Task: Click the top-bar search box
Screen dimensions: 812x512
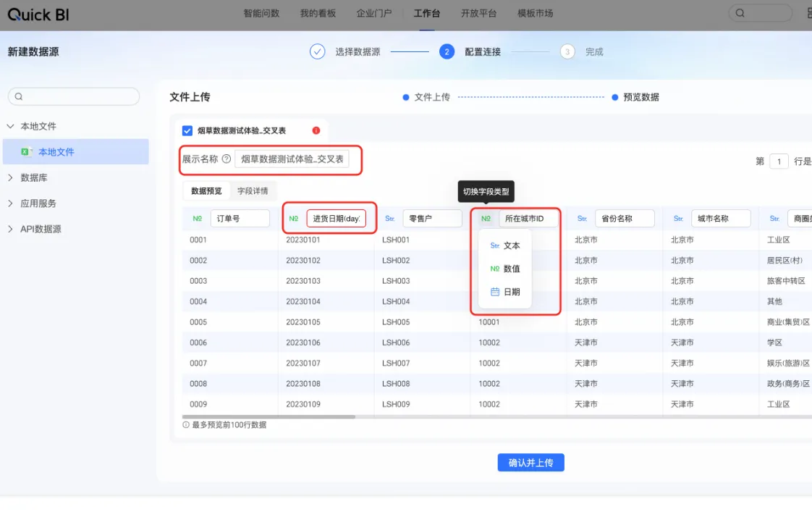Action: click(760, 13)
